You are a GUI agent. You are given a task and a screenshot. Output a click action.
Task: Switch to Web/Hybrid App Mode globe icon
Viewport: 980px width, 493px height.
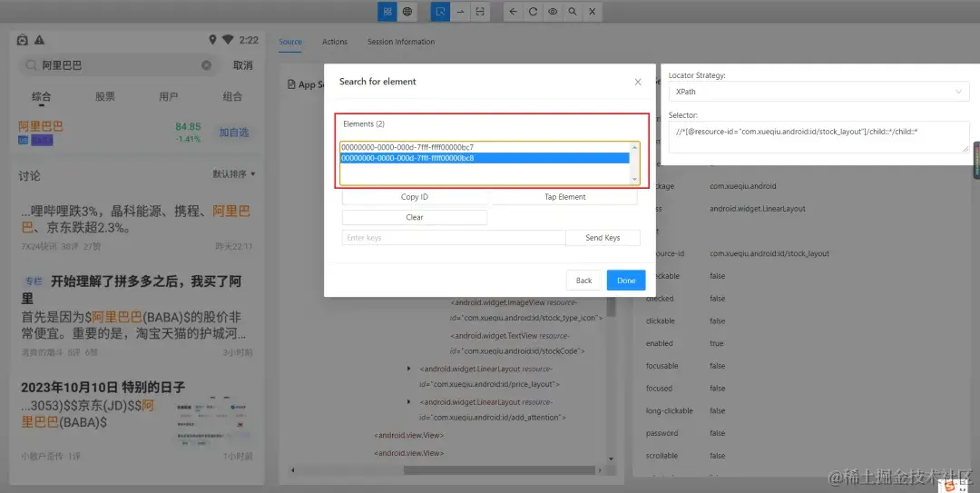point(407,11)
